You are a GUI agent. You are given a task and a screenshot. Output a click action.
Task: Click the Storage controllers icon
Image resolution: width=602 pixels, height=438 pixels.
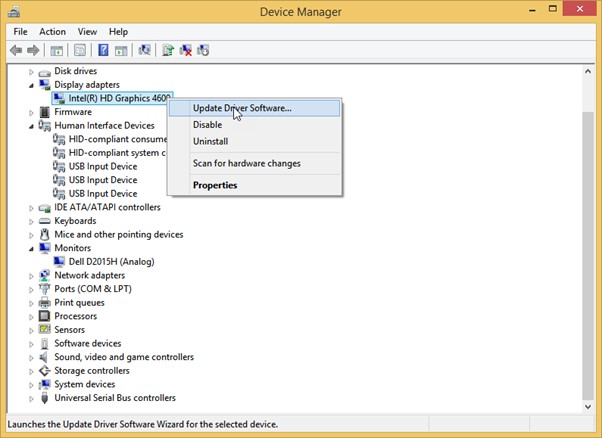[45, 370]
